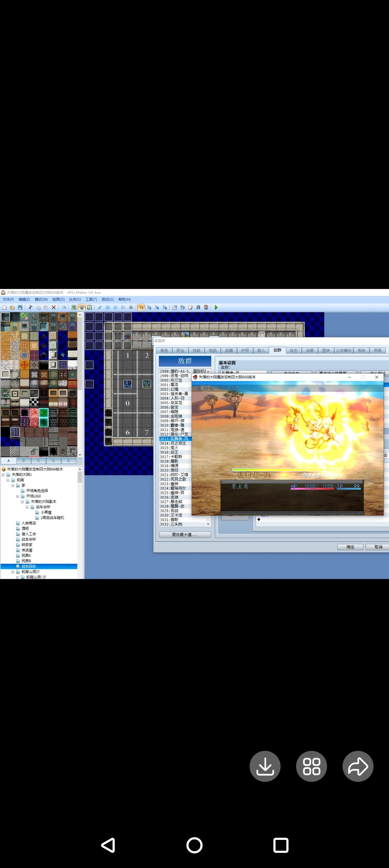The image size is (389, 868).
Task: Click the 取消 button in database
Action: tap(377, 547)
